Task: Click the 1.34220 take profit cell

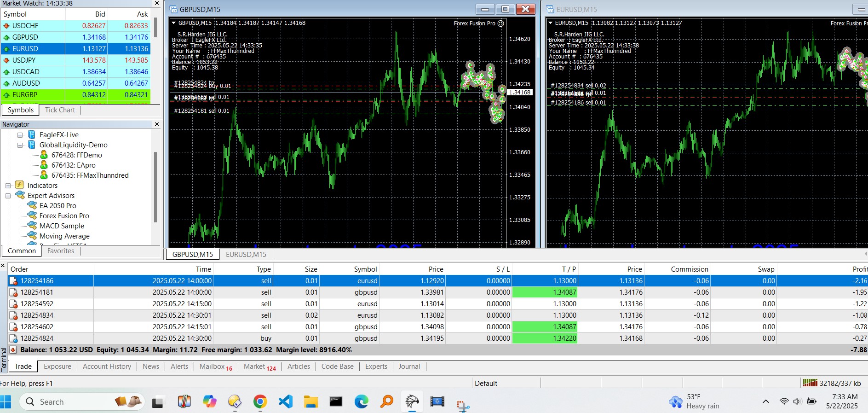Action: tap(545, 338)
